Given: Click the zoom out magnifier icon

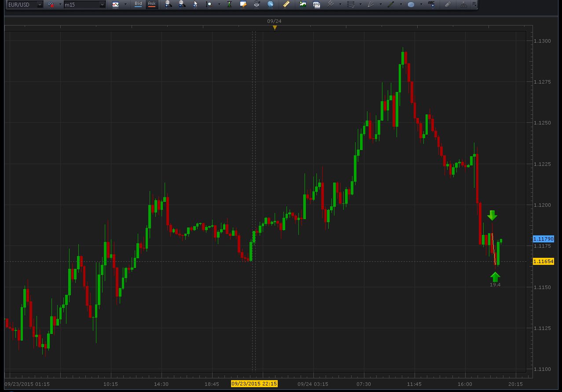Looking at the screenshot, I should [182, 4].
